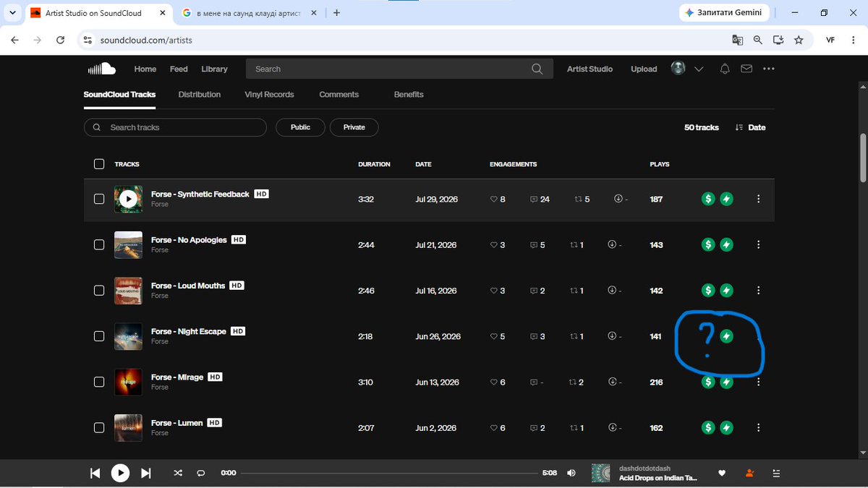868x488 pixels.
Task: Click monetize dollar icon for No Apologies
Action: click(x=709, y=244)
